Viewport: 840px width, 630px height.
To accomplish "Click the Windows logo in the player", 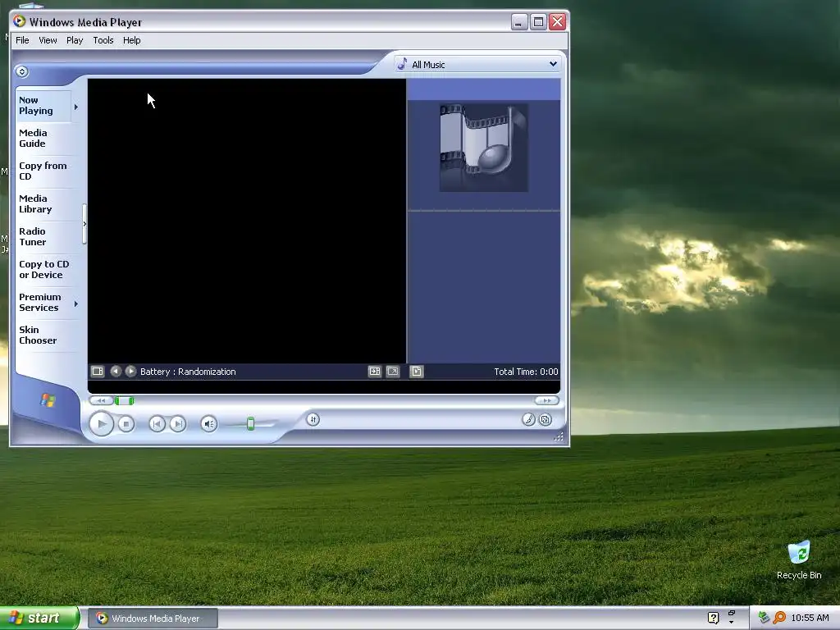I will tap(48, 400).
